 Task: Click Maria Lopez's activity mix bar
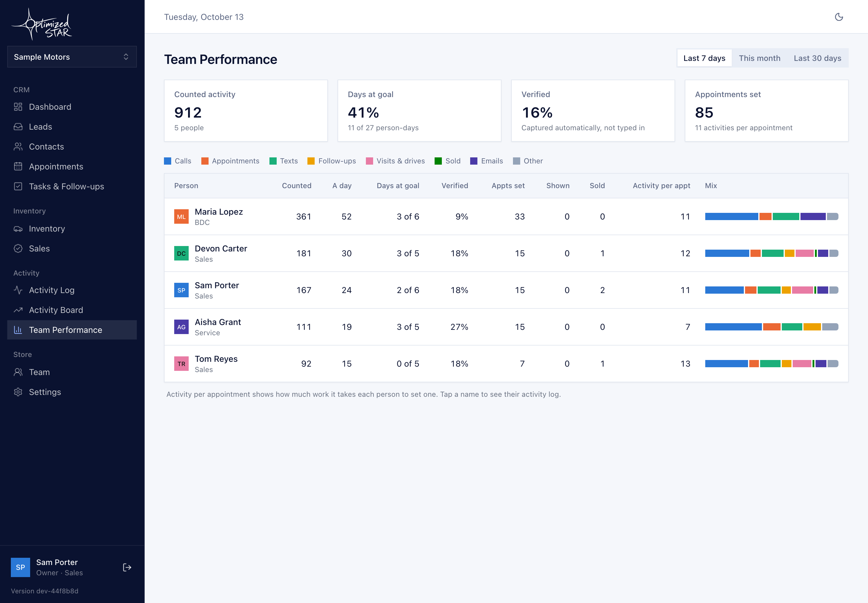pyautogui.click(x=772, y=217)
